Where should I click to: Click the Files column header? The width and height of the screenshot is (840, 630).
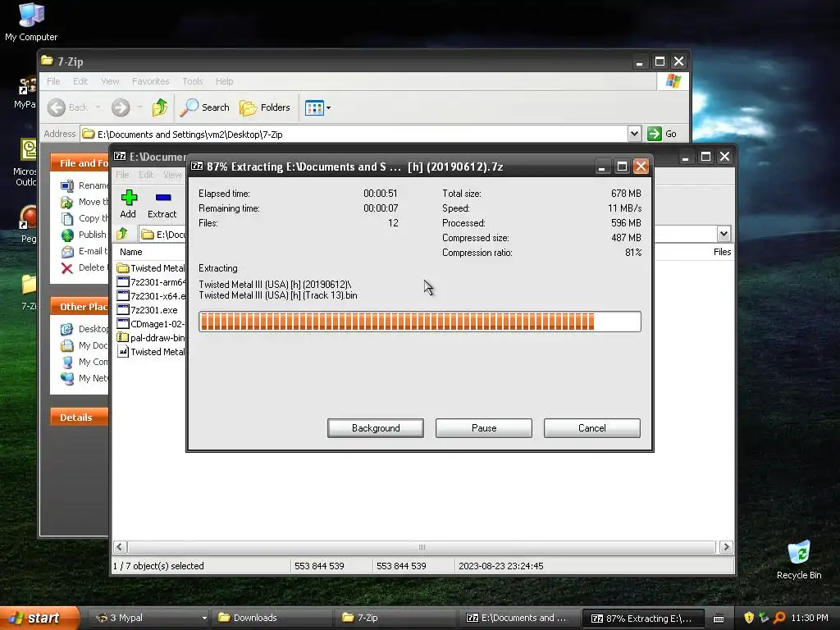pos(722,252)
